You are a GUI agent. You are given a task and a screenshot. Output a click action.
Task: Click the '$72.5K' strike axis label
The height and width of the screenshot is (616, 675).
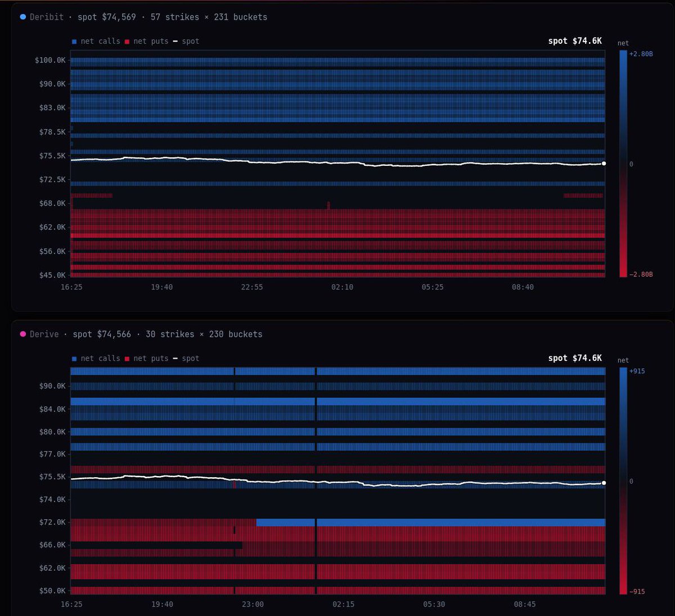[x=52, y=180]
